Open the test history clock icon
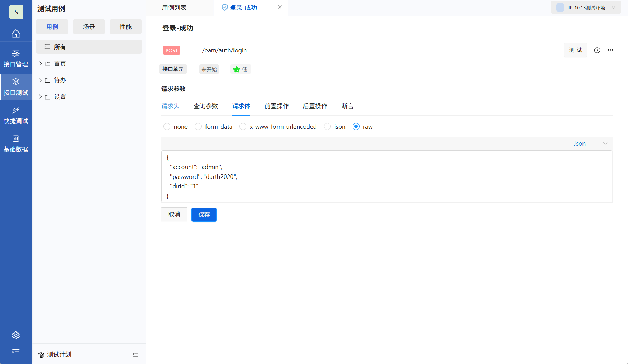Image resolution: width=628 pixels, height=364 pixels. (x=596, y=50)
